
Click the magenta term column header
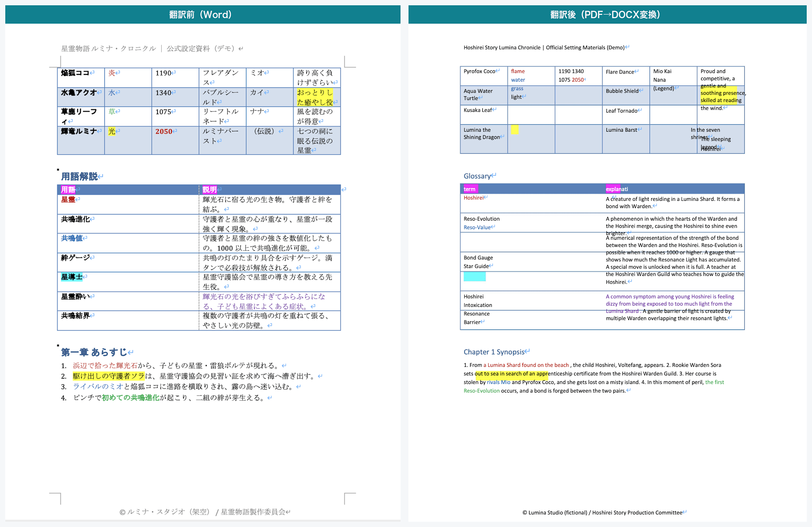point(469,189)
